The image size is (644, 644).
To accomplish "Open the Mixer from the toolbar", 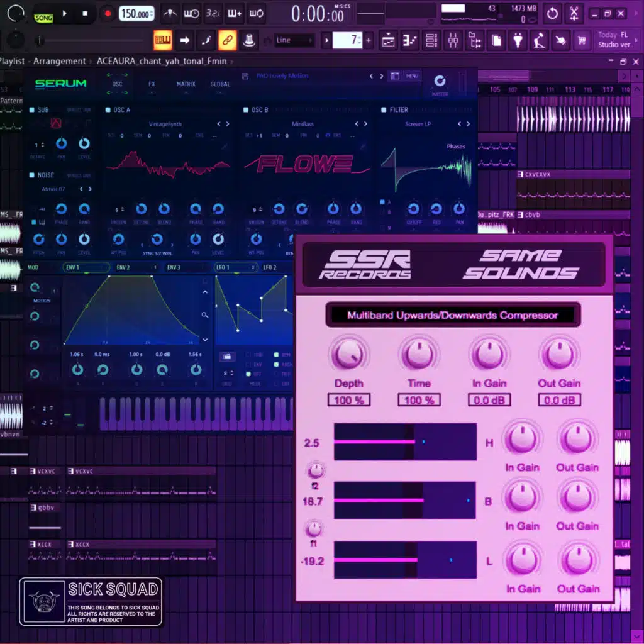I will 453,40.
